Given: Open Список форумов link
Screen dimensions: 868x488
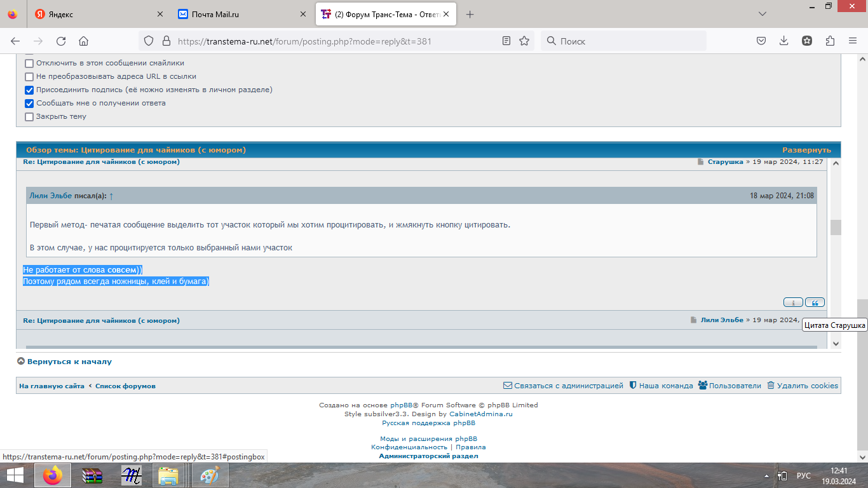Looking at the screenshot, I should pos(125,386).
